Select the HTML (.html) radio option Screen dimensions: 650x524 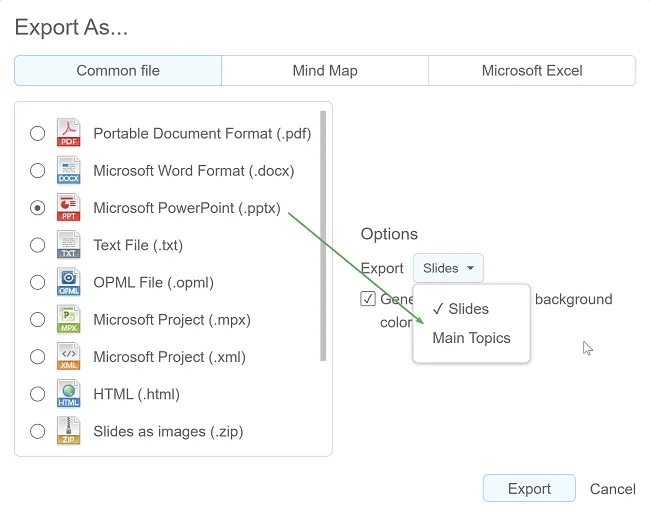pyautogui.click(x=38, y=394)
